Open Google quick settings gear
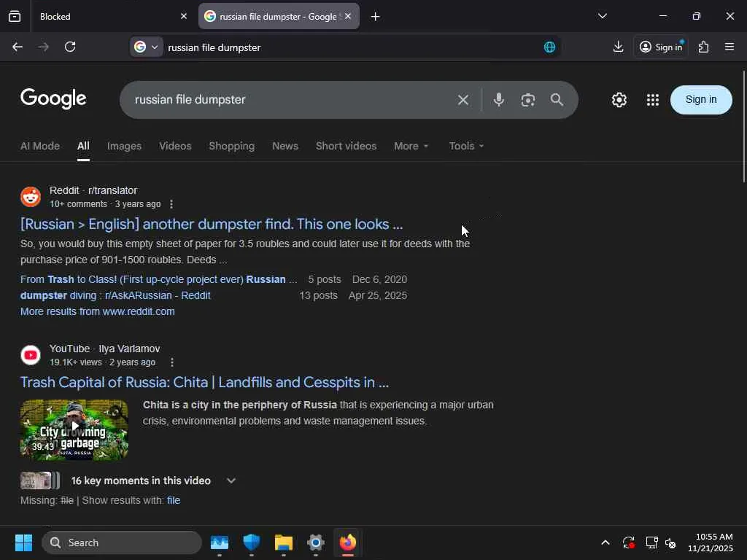The height and width of the screenshot is (560, 747). click(x=619, y=99)
